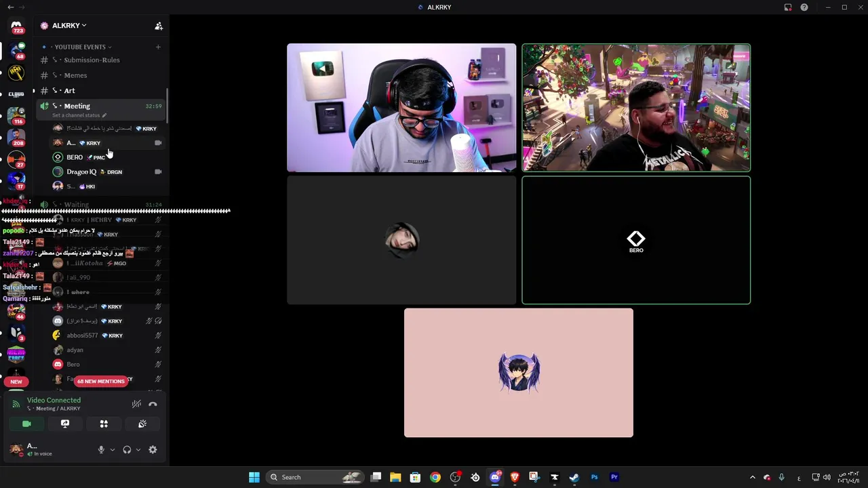
Task: Select adyan in Waiting list
Action: (x=107, y=350)
